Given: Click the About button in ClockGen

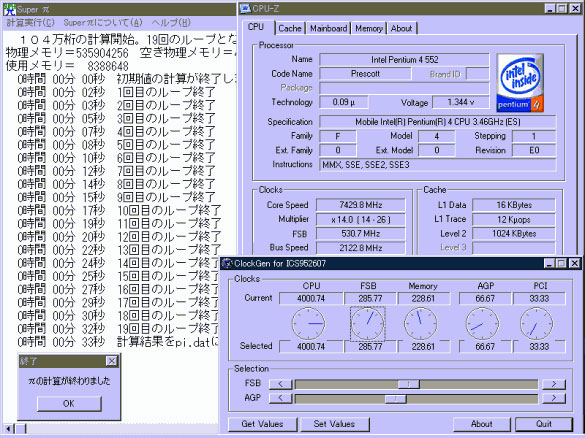Looking at the screenshot, I should coord(482,424).
